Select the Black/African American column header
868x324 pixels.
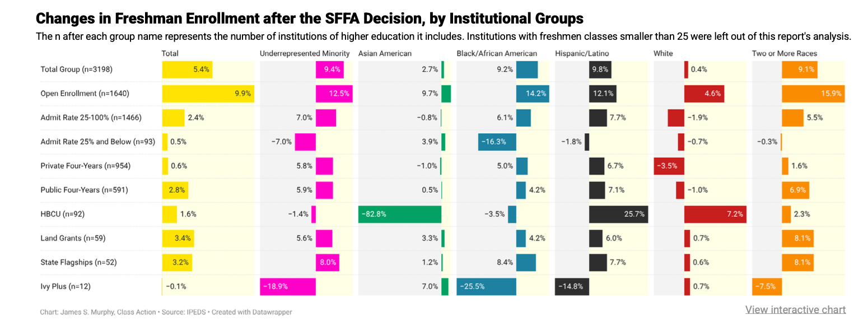497,54
